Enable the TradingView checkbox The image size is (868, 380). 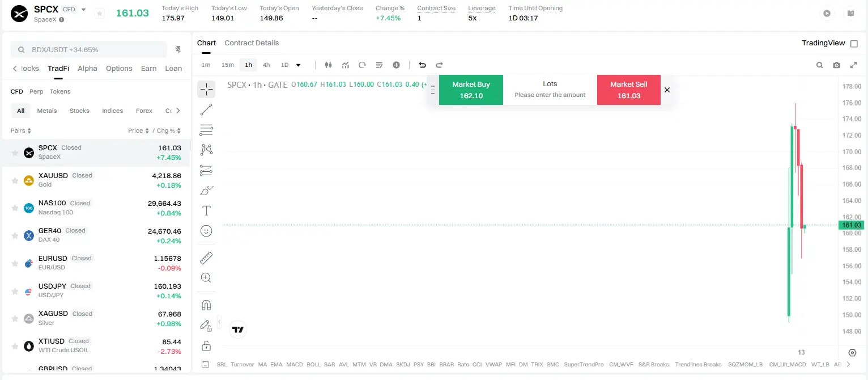point(854,43)
